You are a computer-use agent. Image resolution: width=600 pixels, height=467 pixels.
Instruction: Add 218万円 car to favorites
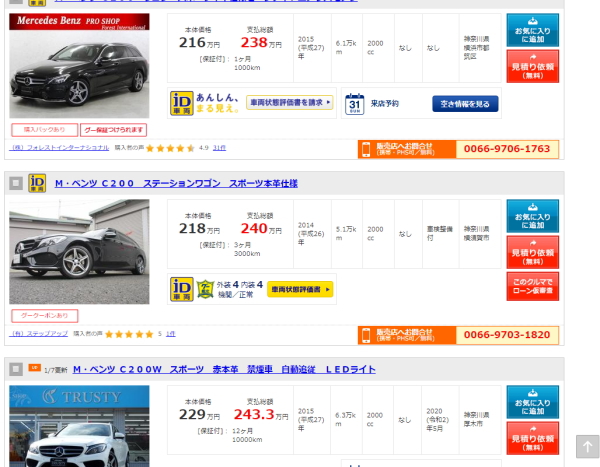[532, 216]
